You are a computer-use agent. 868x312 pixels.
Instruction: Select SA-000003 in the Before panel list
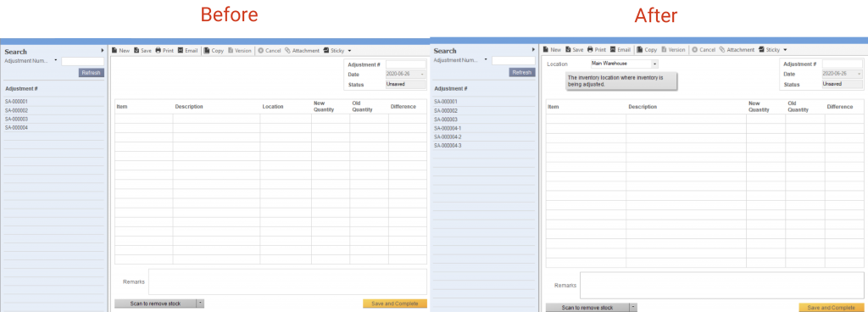54,119
